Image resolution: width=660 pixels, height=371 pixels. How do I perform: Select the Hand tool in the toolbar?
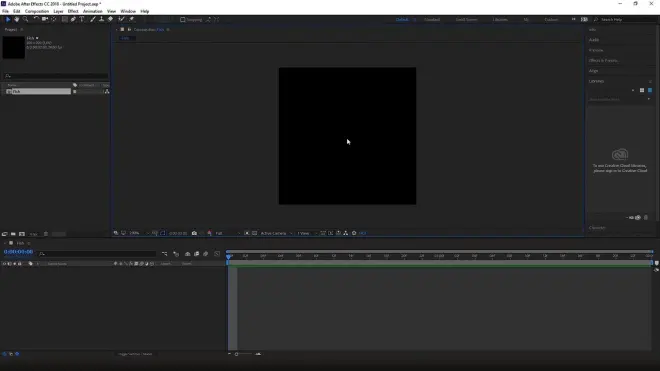point(16,19)
